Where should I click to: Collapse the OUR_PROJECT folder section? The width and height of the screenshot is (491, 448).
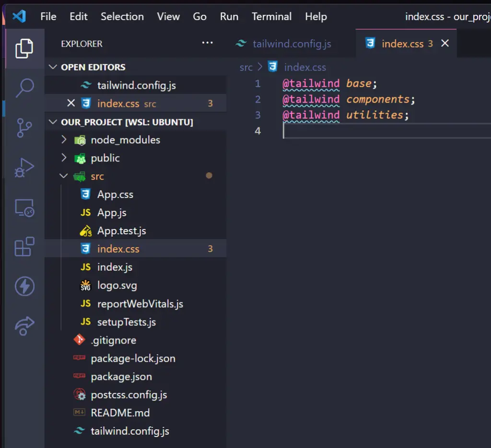[x=53, y=122]
